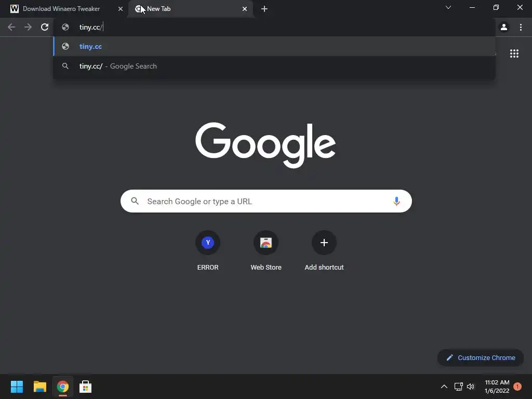
Task: Focus the address bar with tiny.cc/
Action: (x=274, y=27)
